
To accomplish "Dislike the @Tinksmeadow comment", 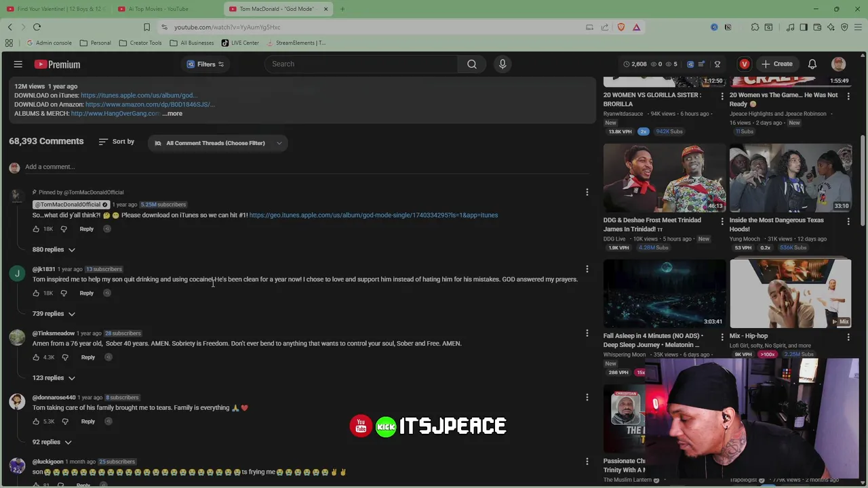I will (65, 357).
